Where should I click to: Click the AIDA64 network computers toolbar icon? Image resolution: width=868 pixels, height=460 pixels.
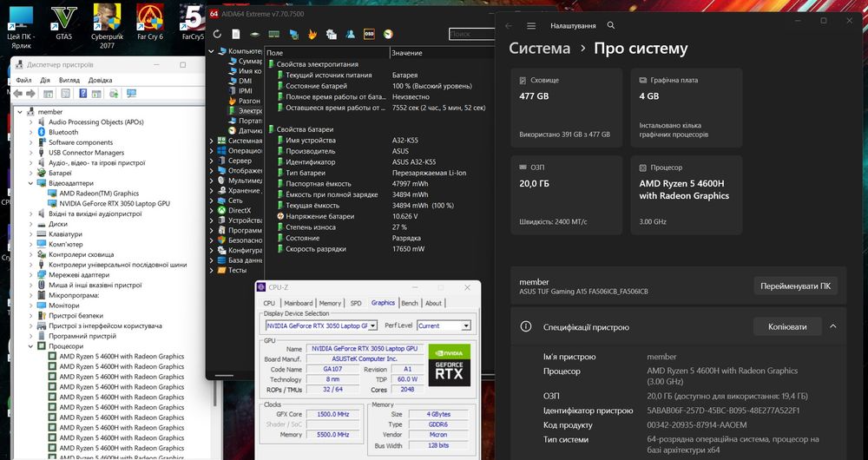point(294,35)
